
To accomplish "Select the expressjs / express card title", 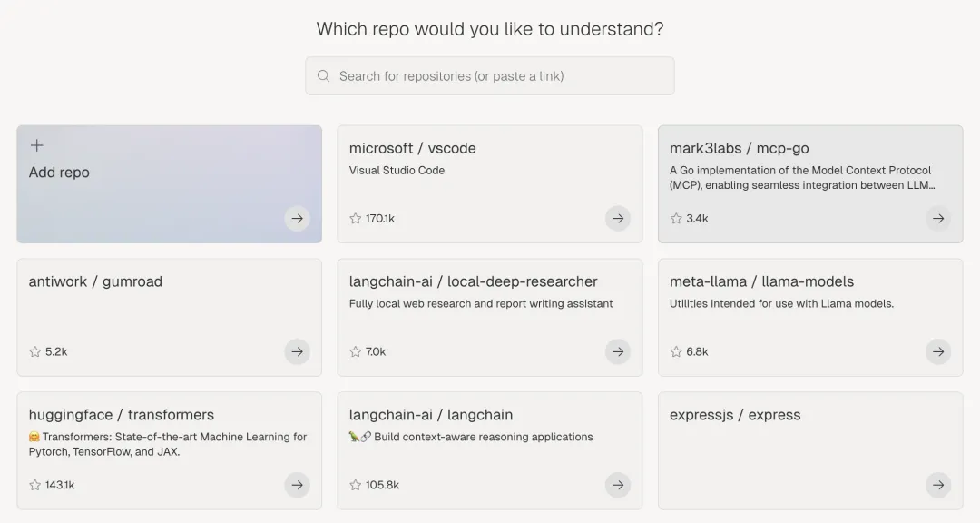I will (735, 415).
